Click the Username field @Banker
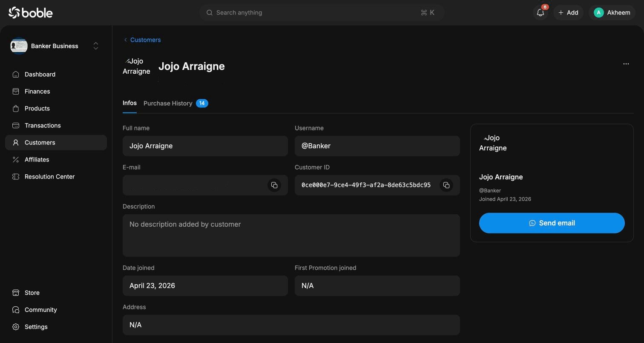 tap(377, 146)
